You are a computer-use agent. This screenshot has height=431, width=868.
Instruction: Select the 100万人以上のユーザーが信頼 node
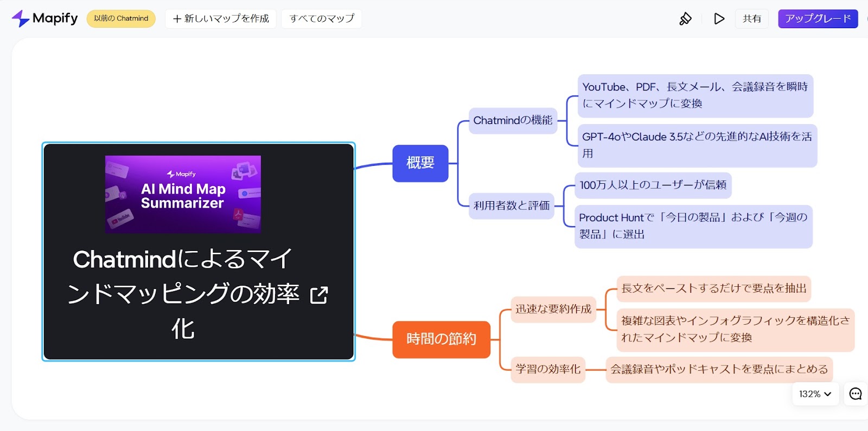(x=653, y=185)
